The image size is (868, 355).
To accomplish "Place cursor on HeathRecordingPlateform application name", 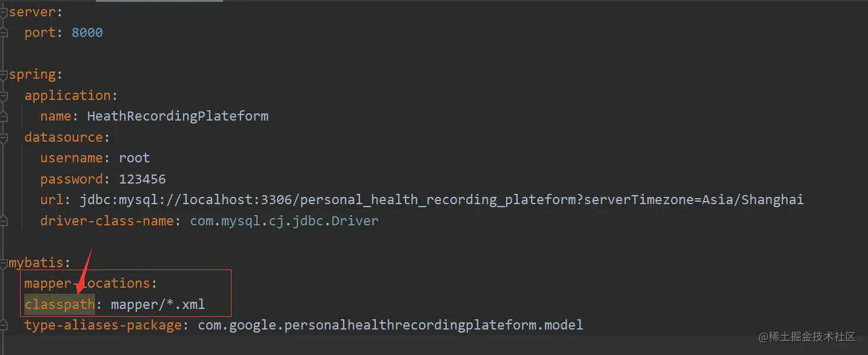I will (177, 116).
